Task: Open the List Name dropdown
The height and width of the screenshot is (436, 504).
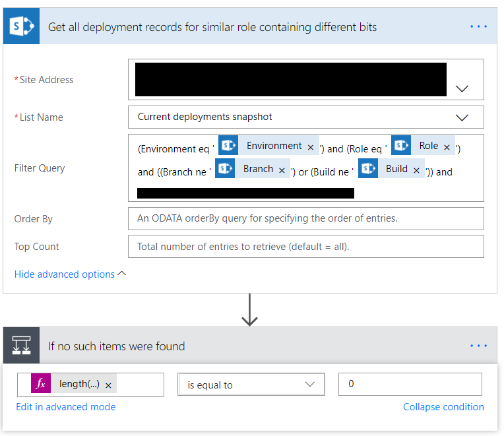Action: point(462,117)
